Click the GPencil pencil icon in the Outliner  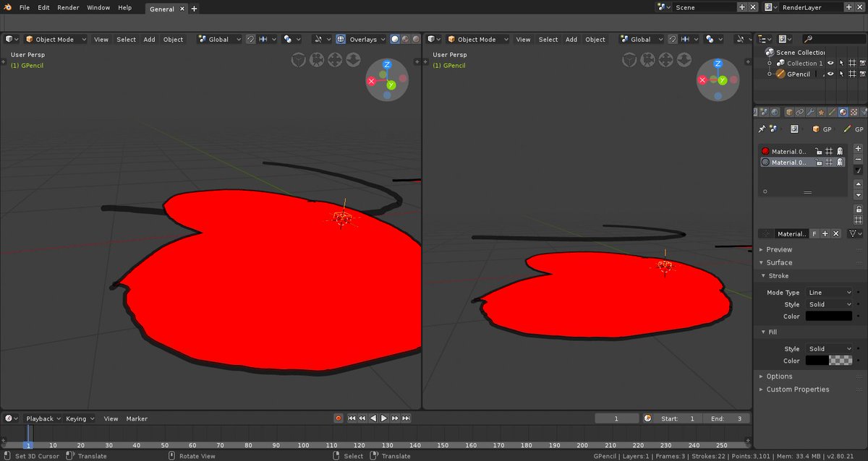tap(780, 74)
